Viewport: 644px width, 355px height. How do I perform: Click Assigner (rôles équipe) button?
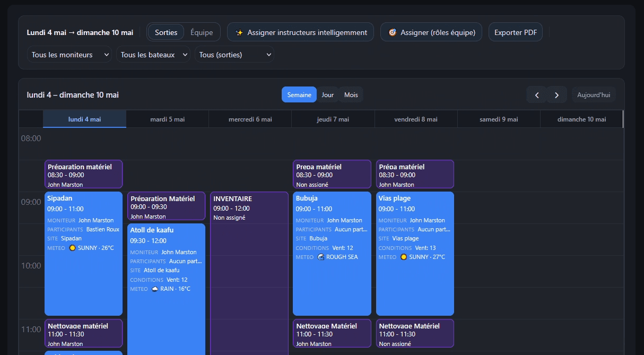431,32
